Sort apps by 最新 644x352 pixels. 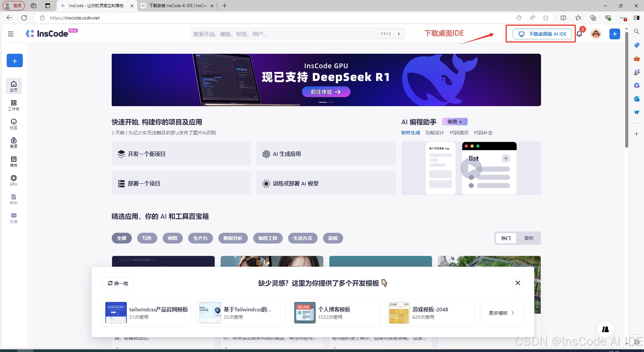529,238
